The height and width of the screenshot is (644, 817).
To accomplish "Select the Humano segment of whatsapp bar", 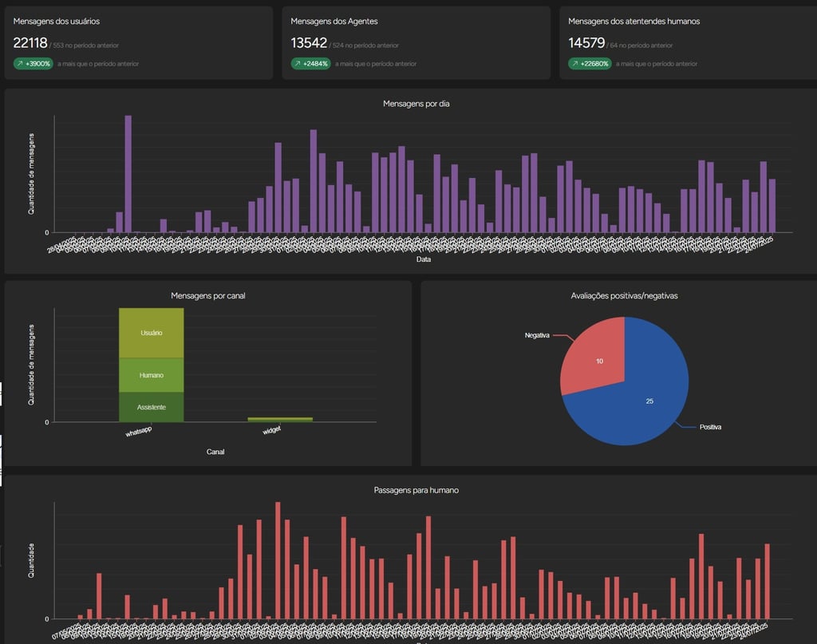I will pyautogui.click(x=151, y=375).
